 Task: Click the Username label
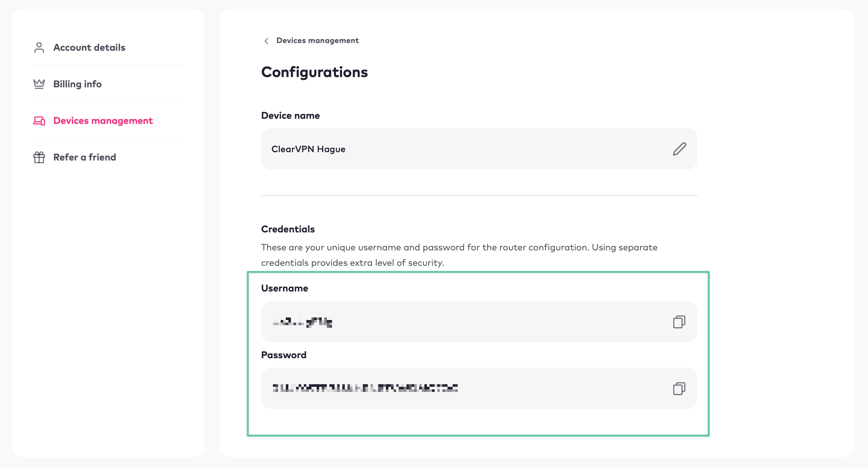tap(285, 288)
